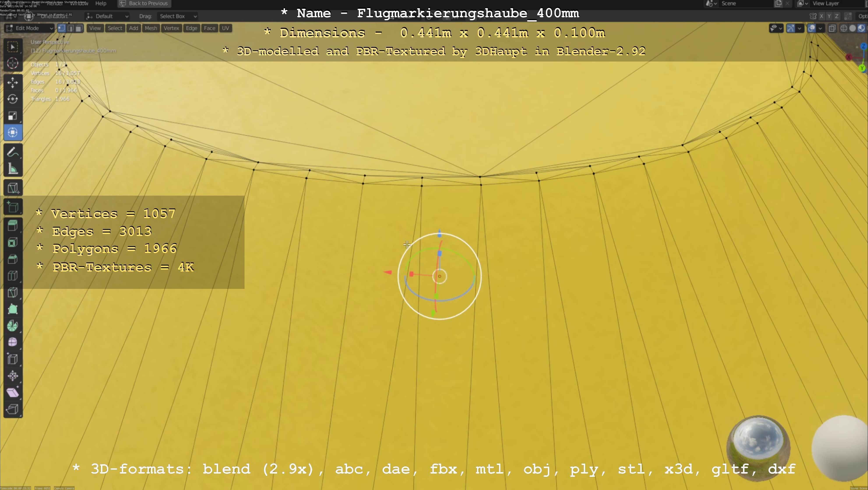Choose the Loop Cut tool
The image size is (868, 490).
coord(13,276)
